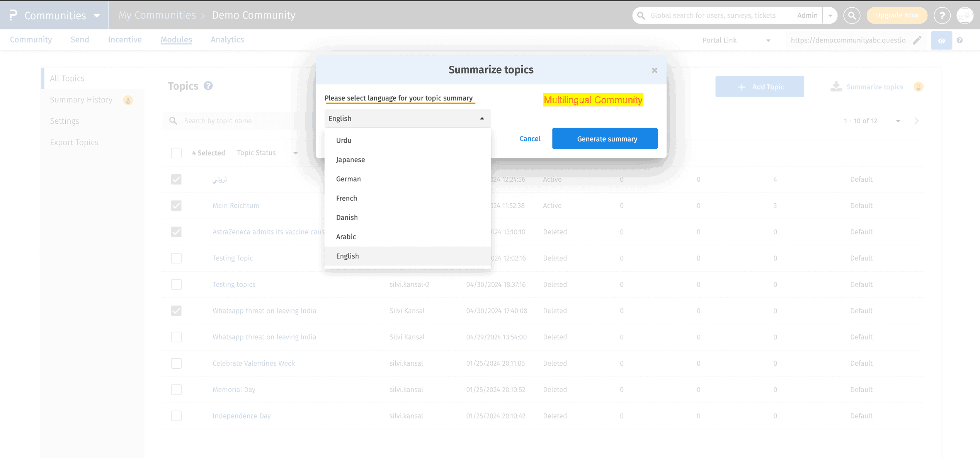Go to next page of topics

pyautogui.click(x=917, y=121)
